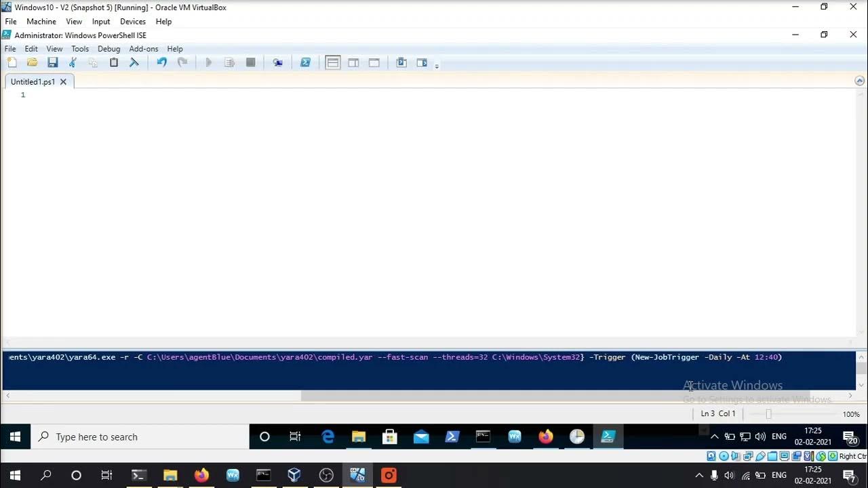Screen dimensions: 868x488
Task: Open the VirtualBox Input menu
Action: point(101,22)
